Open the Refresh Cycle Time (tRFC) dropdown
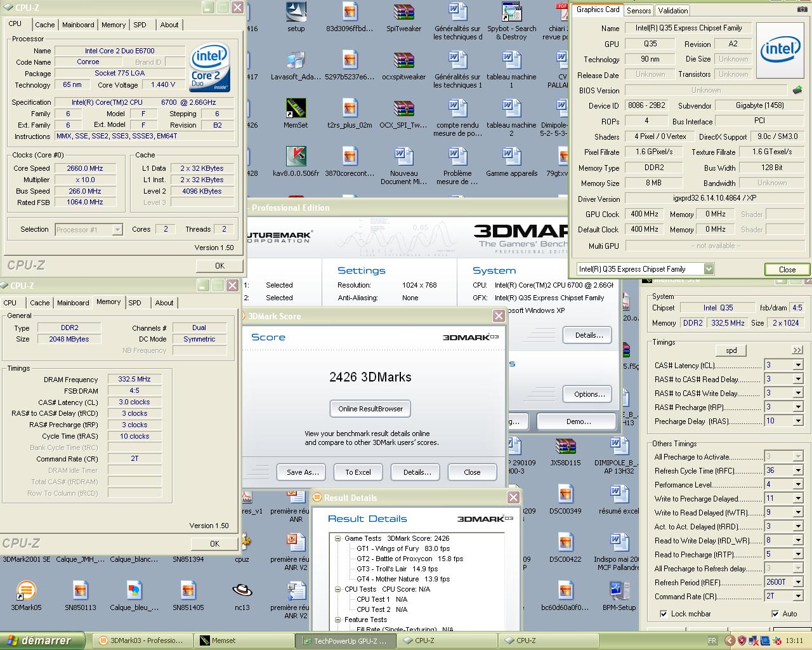This screenshot has width=812, height=650. coord(798,470)
